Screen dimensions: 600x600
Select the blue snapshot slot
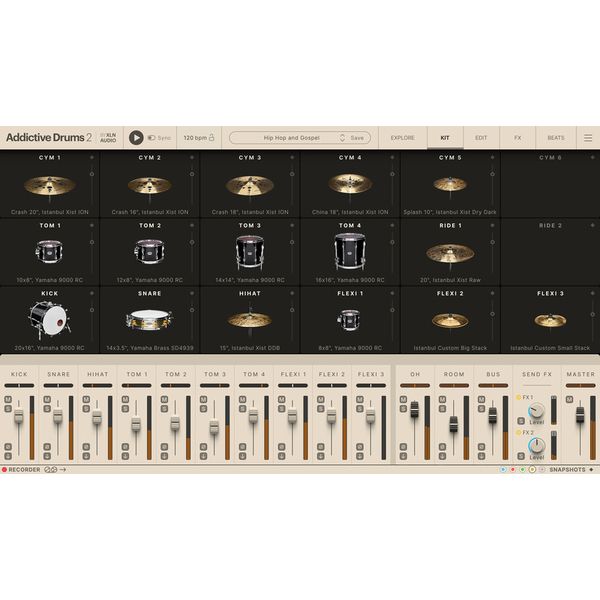[x=503, y=470]
